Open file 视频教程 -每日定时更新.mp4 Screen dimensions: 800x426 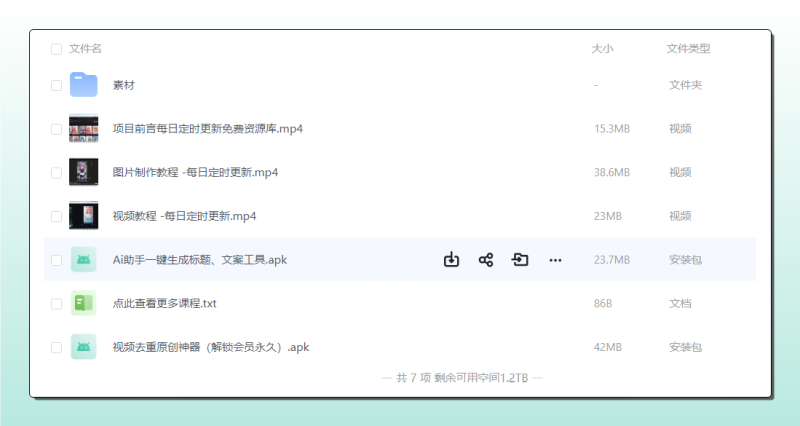184,216
